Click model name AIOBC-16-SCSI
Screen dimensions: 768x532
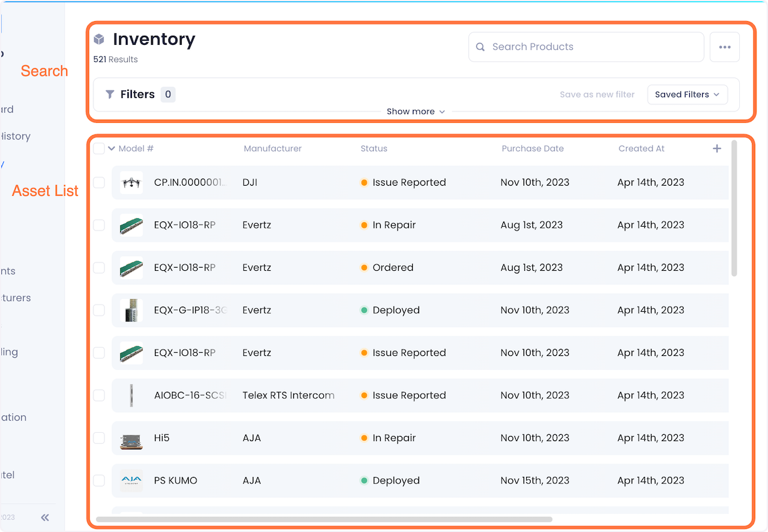(191, 396)
